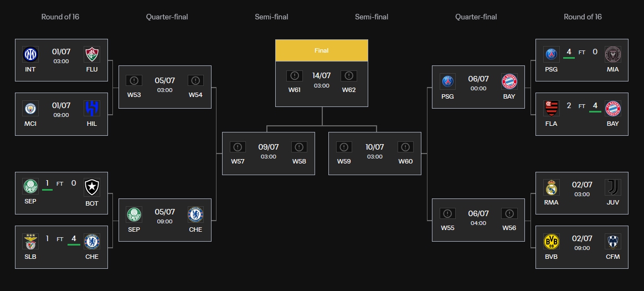Select the Botafogo star crest

tap(92, 187)
